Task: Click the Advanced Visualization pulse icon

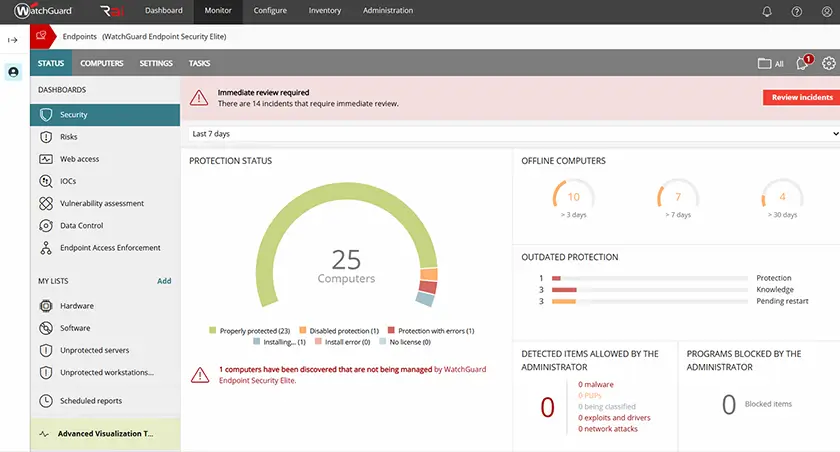Action: coord(44,434)
